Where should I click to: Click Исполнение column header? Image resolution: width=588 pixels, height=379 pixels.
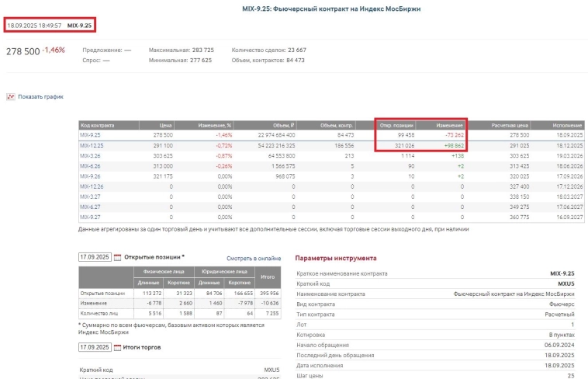[567, 125]
